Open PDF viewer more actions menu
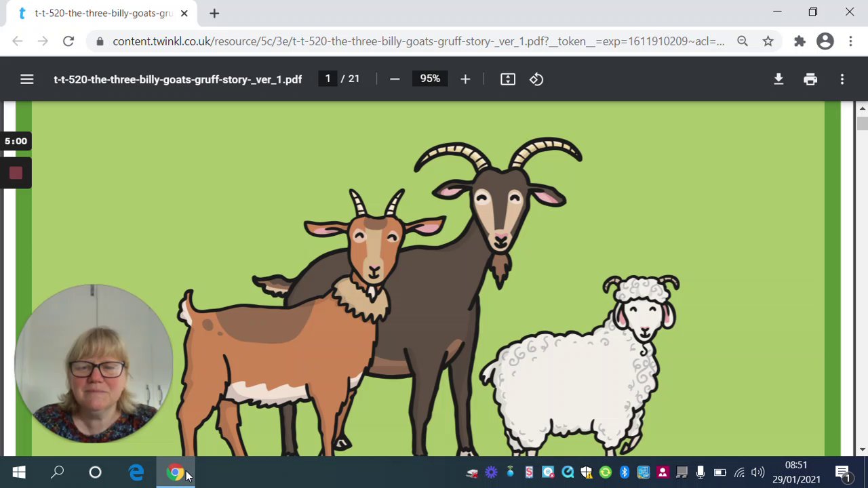This screenshot has width=868, height=488. (x=842, y=79)
